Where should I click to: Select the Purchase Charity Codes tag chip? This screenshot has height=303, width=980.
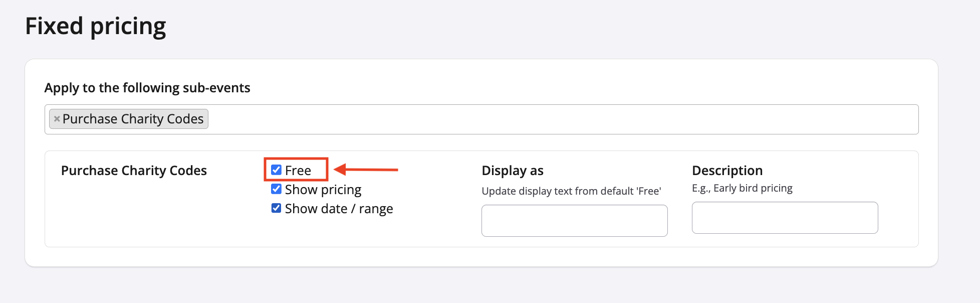click(x=133, y=119)
